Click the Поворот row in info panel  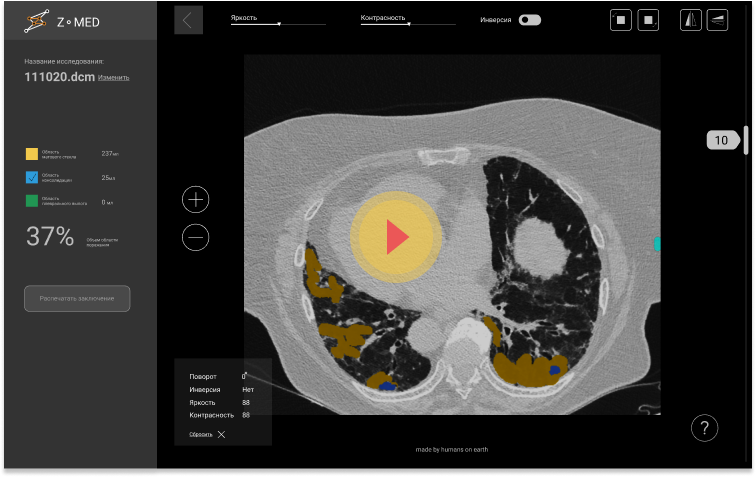tap(218, 376)
